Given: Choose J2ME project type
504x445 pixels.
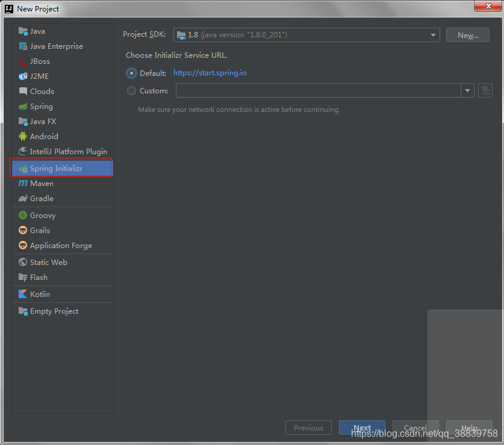Looking at the screenshot, I should 39,76.
